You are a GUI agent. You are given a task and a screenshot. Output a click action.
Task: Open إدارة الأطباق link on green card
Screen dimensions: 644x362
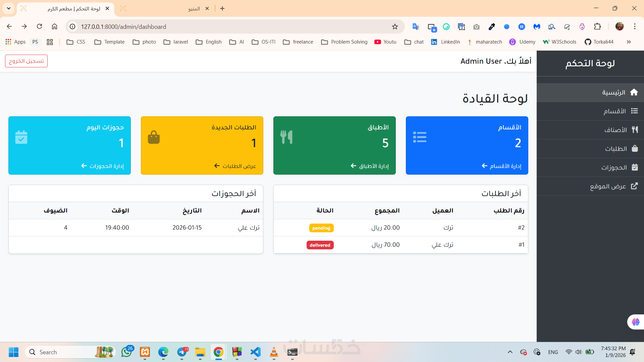pos(370,166)
